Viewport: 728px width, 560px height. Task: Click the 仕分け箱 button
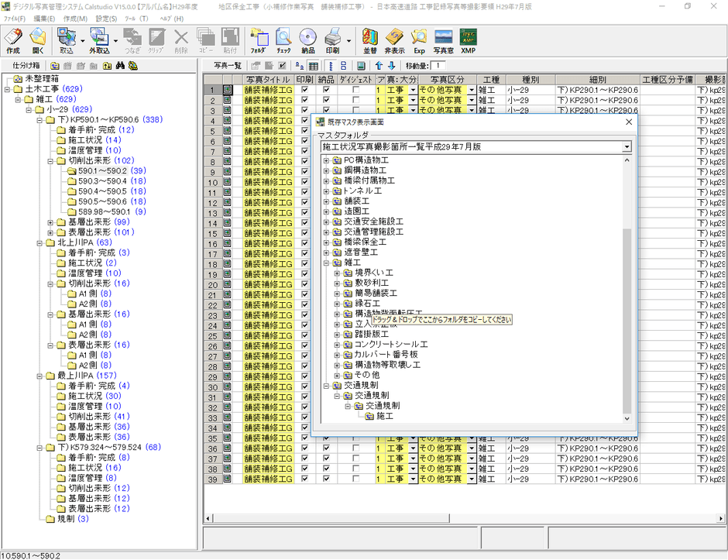[x=26, y=66]
